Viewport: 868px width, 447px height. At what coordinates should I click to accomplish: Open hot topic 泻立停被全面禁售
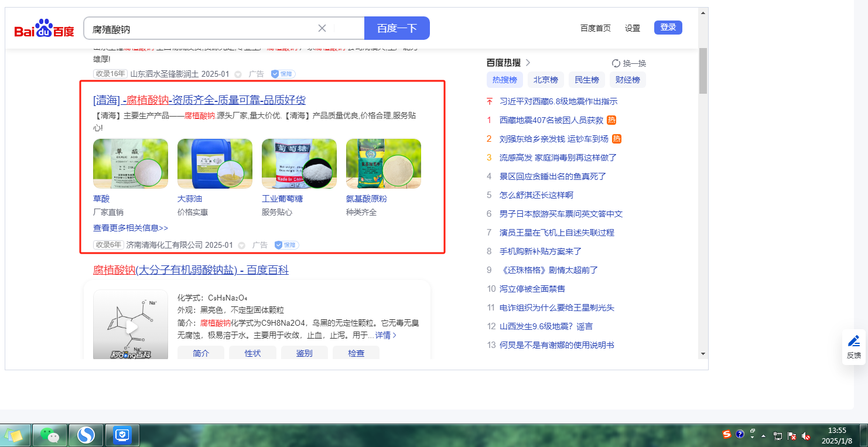(x=532, y=289)
